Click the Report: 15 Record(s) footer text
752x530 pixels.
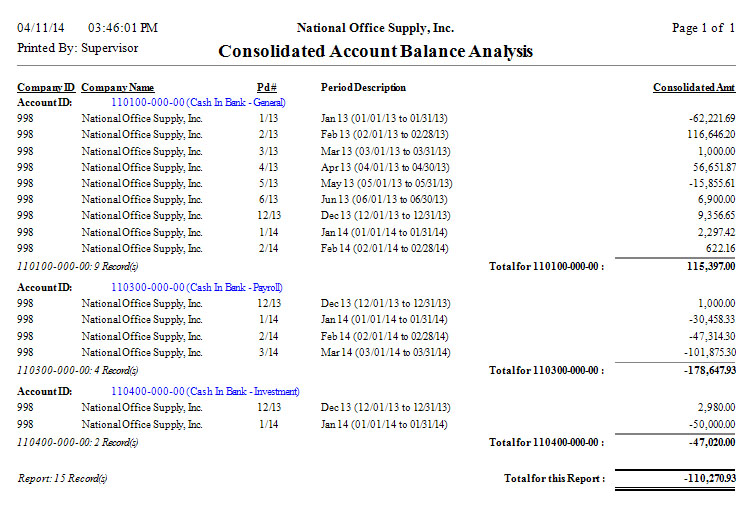pos(63,479)
